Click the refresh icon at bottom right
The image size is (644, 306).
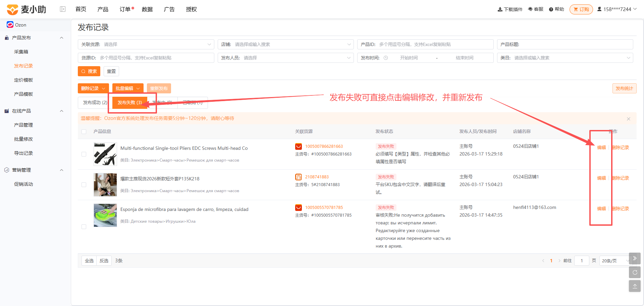[635, 272]
